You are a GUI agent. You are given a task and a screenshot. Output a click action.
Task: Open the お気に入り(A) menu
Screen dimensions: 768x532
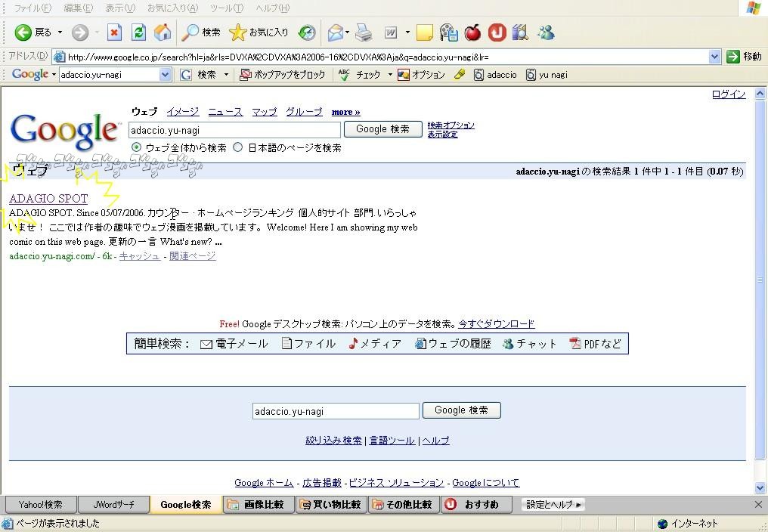(x=172, y=8)
